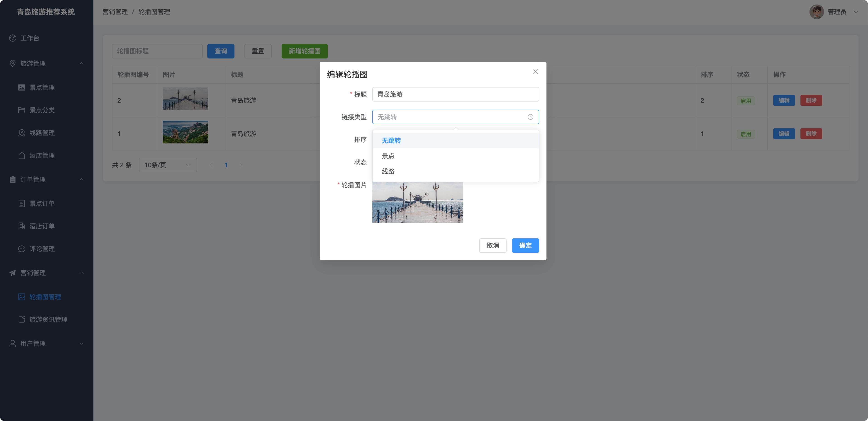Screen dimensions: 868x421
Task: Click the 线路管理 map icon
Action: [x=22, y=133]
